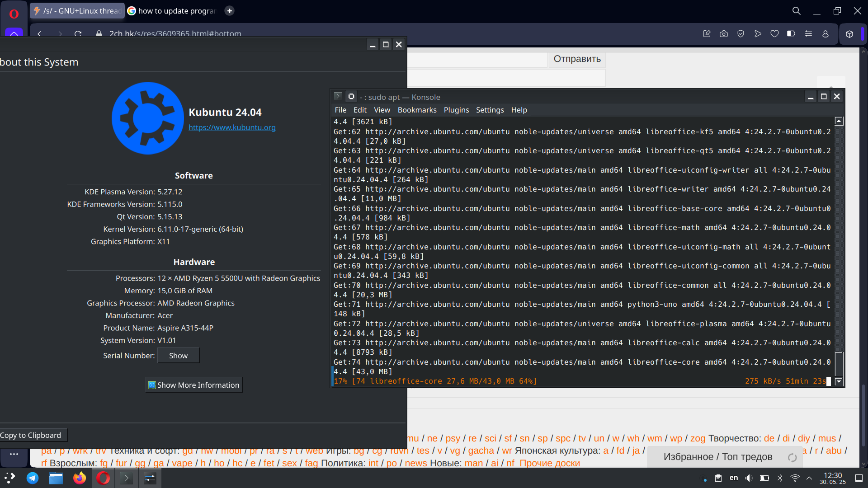The width and height of the screenshot is (868, 488).
Task: Click Konsole vertical scrollbar handle
Action: [x=839, y=363]
